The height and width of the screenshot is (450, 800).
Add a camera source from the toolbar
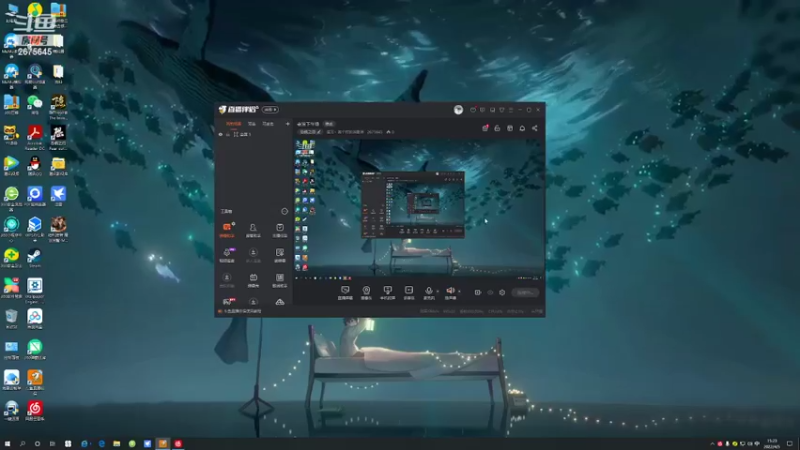pyautogui.click(x=366, y=292)
